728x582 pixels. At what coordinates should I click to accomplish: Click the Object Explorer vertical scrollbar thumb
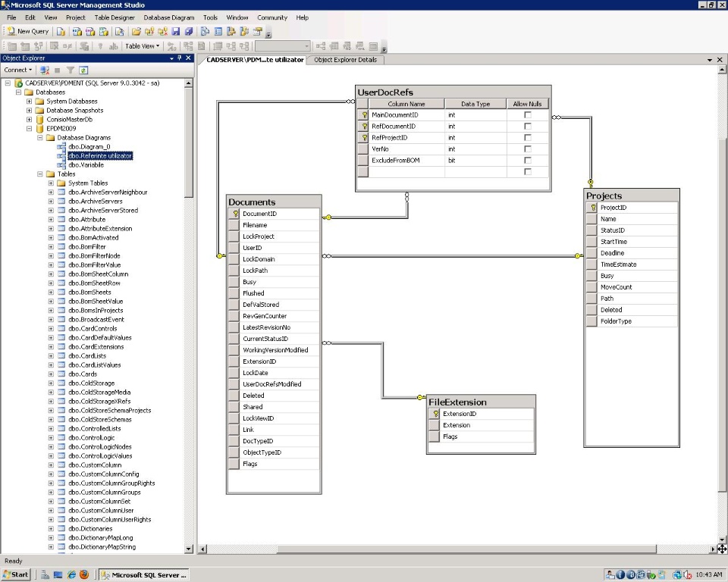pyautogui.click(x=189, y=142)
